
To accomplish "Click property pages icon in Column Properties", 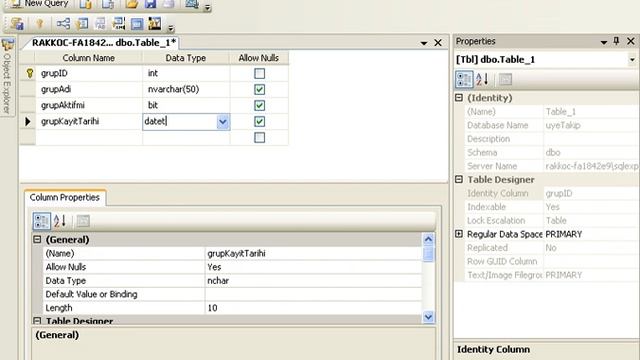I will (83, 221).
